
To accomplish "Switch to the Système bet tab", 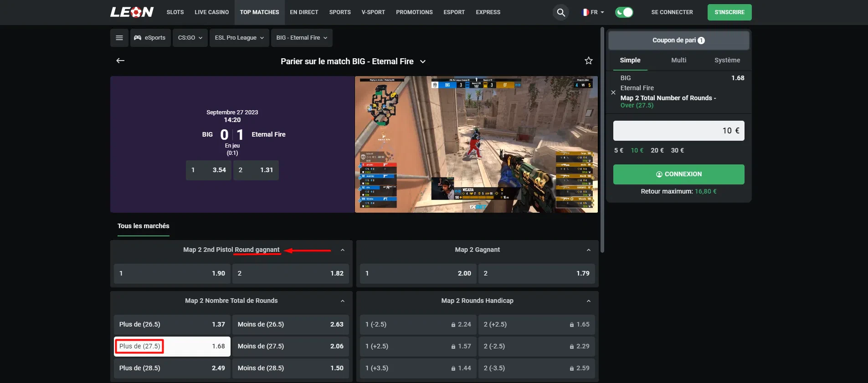I will (727, 60).
